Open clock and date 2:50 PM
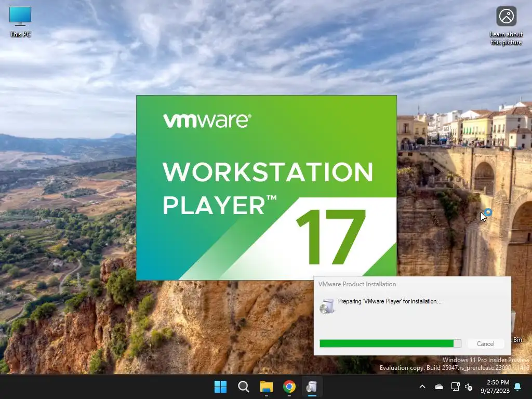The width and height of the screenshot is (532, 399). pyautogui.click(x=495, y=387)
